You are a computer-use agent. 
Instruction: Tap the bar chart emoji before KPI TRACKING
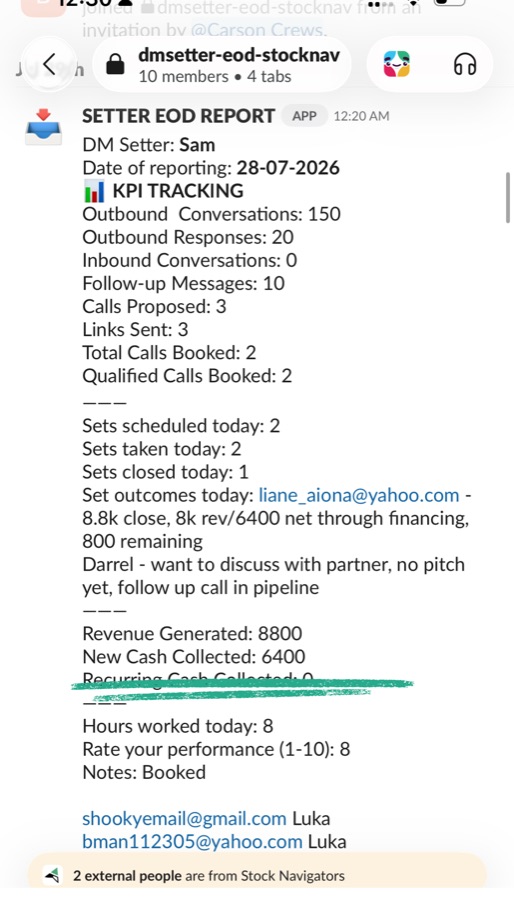(94, 191)
